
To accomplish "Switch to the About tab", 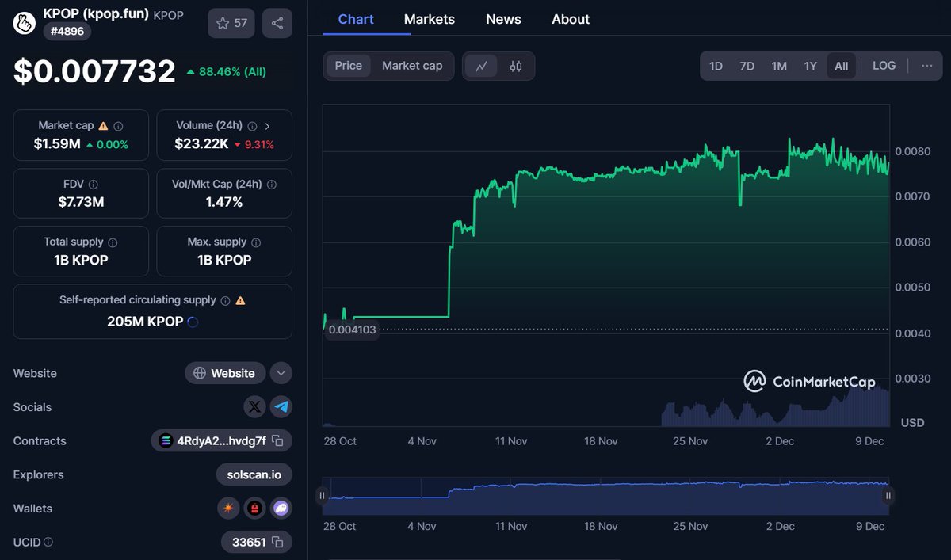I will point(571,19).
